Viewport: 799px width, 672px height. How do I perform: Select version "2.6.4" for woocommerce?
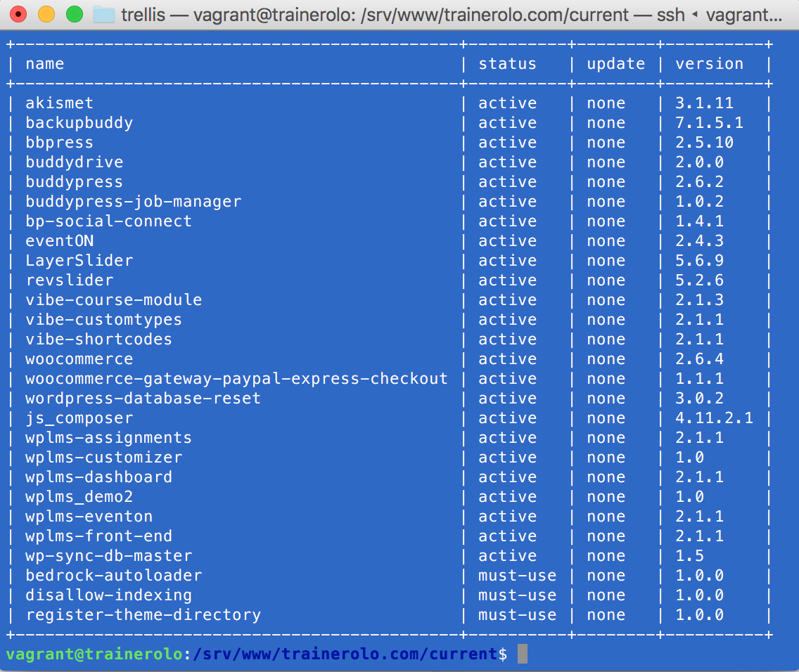click(700, 359)
